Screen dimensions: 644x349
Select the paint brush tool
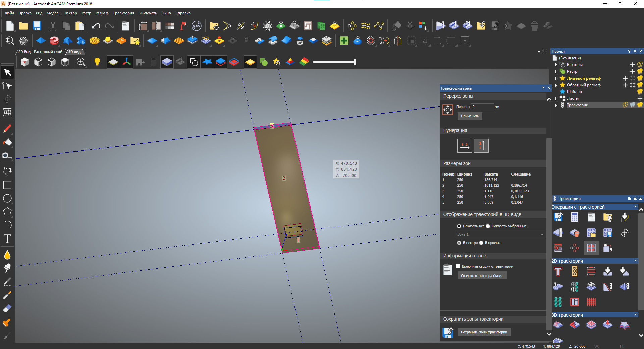click(7, 295)
